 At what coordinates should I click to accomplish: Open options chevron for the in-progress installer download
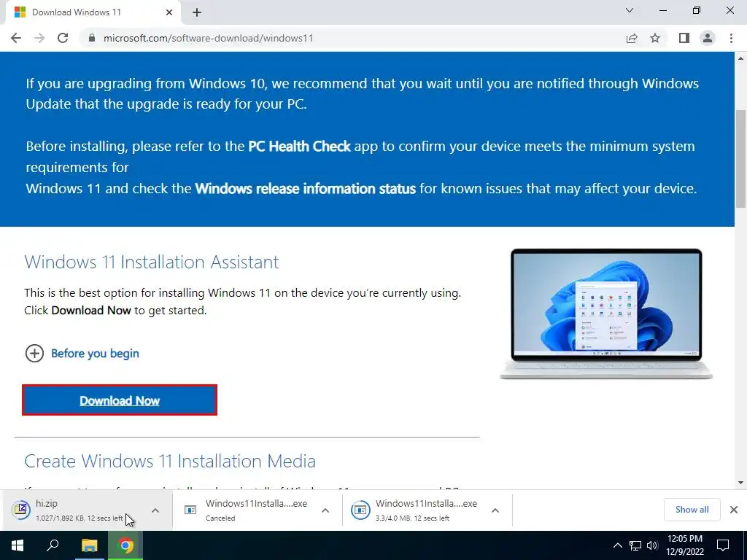(x=495, y=510)
